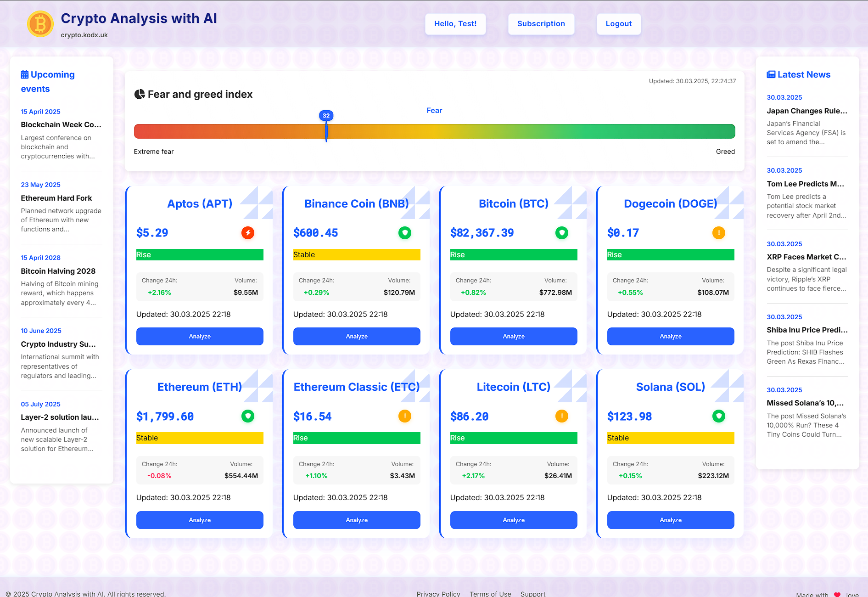This screenshot has width=868, height=597.
Task: Click the Ethereum price $1,799.60
Action: (165, 417)
